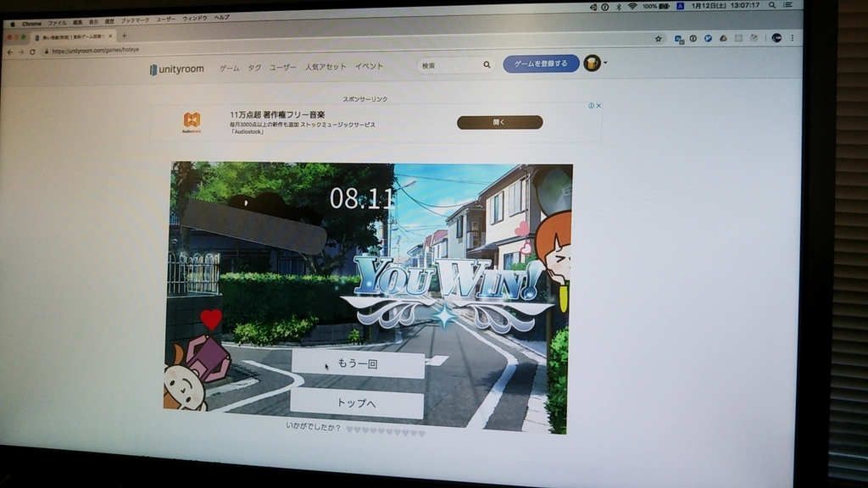Viewport: 868px width, 488px height.
Task: Rate the game using the heart row
Action: tap(386, 430)
